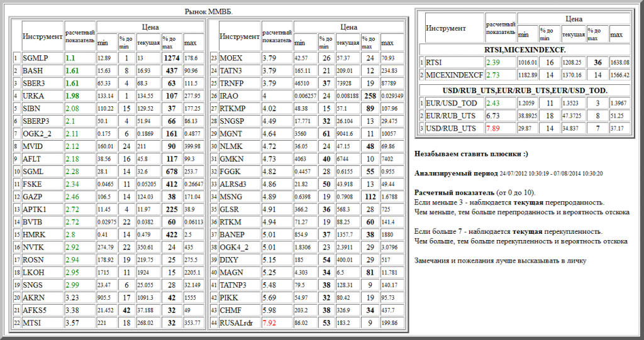
Task: Click the GMKN ticker cell
Action: point(230,160)
